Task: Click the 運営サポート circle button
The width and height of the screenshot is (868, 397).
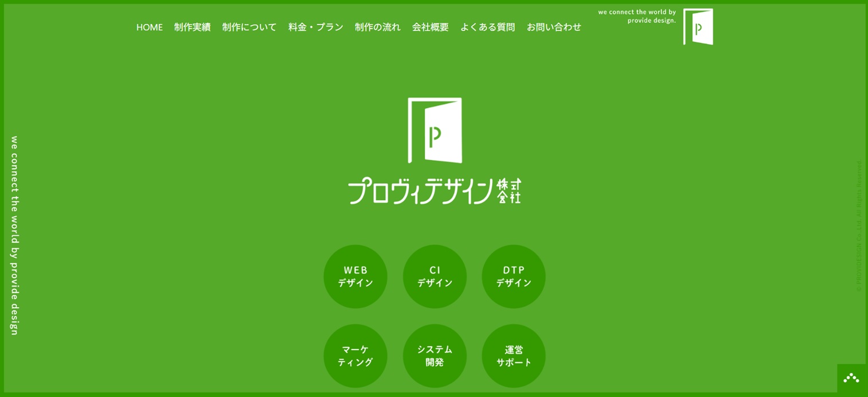Action: coord(514,356)
